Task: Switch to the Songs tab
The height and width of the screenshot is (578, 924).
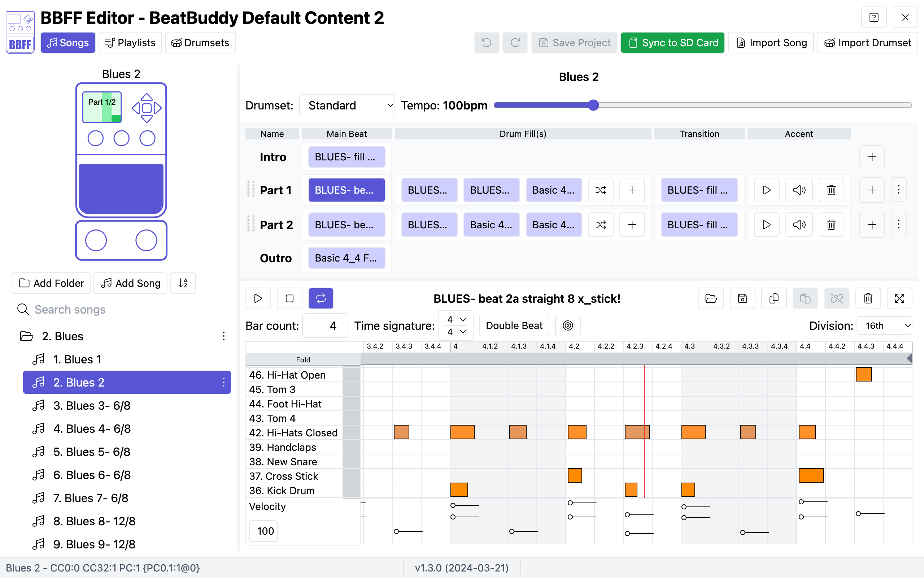Action: (68, 42)
